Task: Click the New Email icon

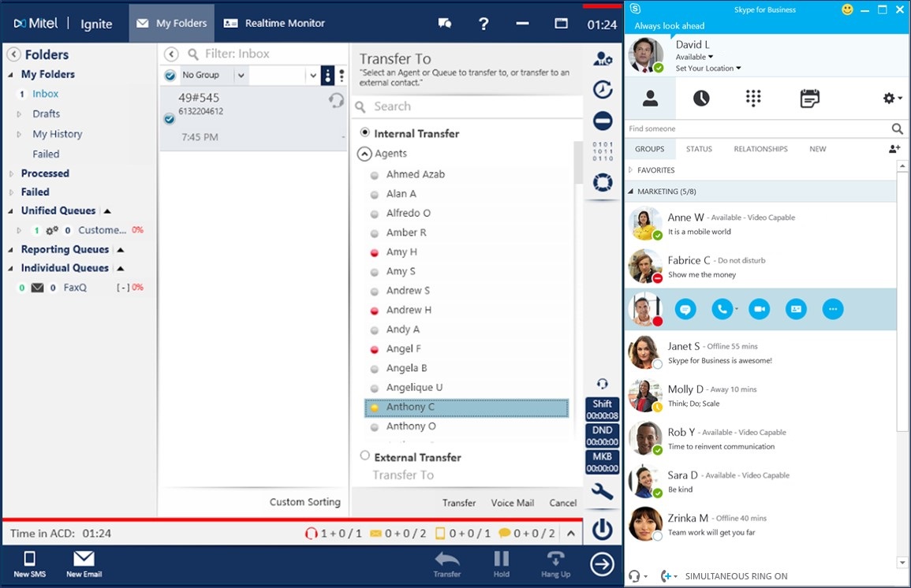Action: [x=84, y=563]
